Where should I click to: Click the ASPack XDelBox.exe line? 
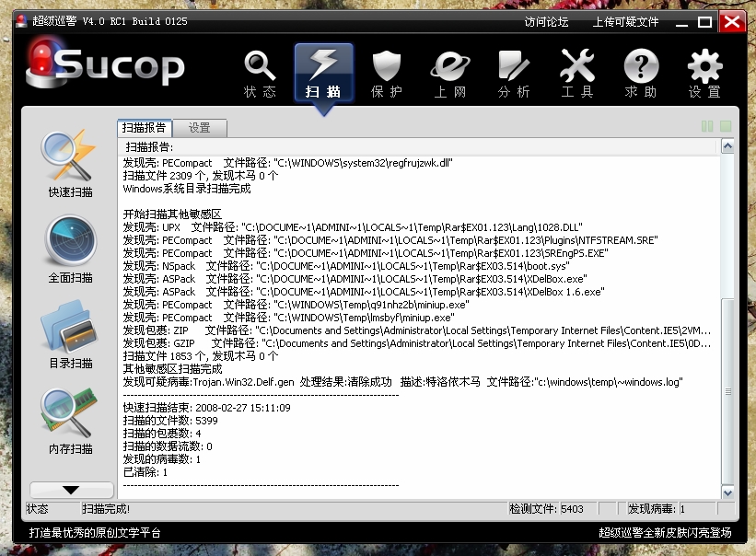point(355,279)
